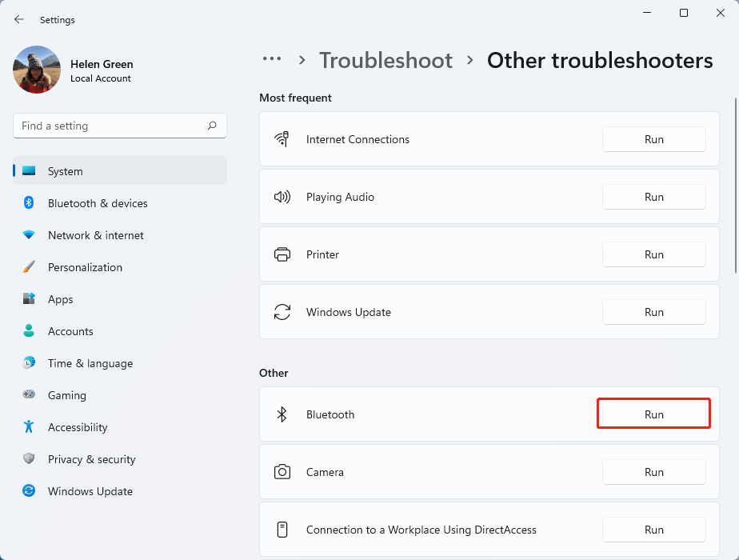Click the vertical scrollbar thumb

point(735,186)
